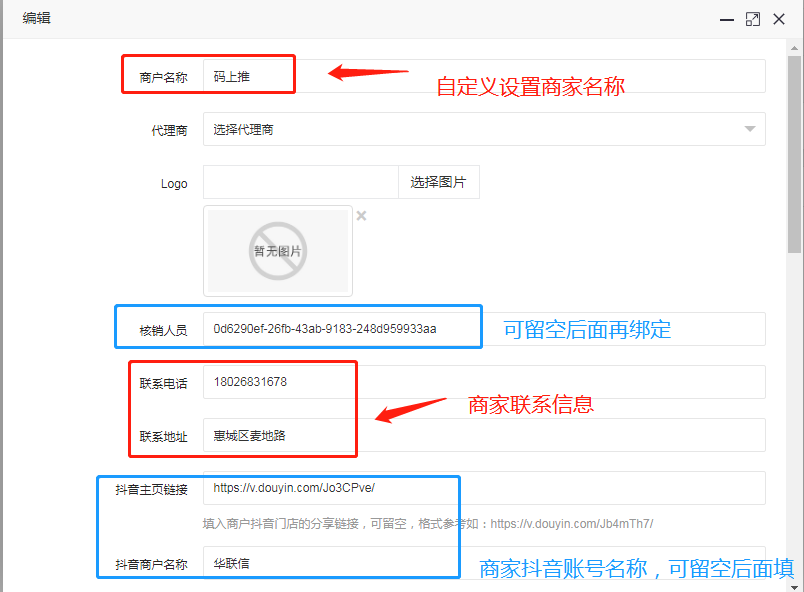Maximize the 编辑 dialog window
Image resolution: width=804 pixels, height=592 pixels.
753,19
